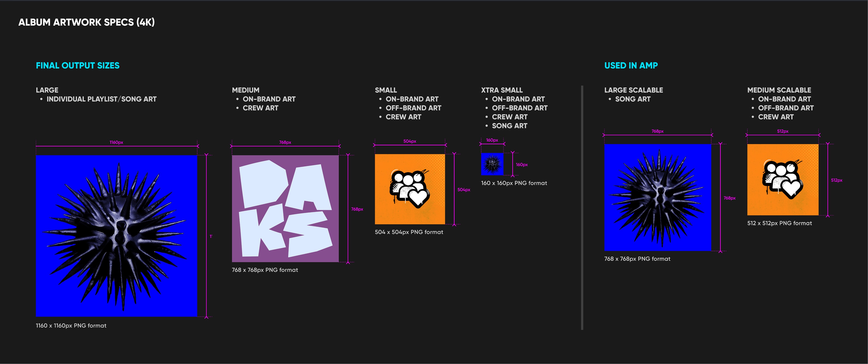Click the Xtra Small heading text
The image size is (868, 364).
pos(502,90)
